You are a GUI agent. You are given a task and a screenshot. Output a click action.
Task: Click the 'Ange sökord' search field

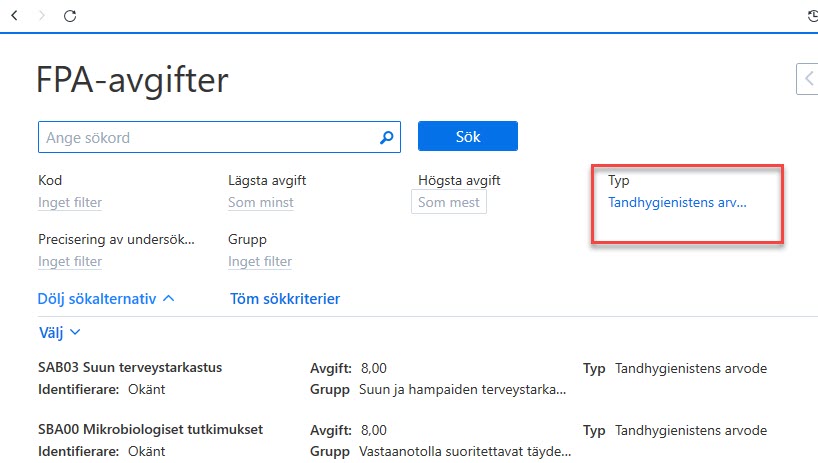point(219,137)
